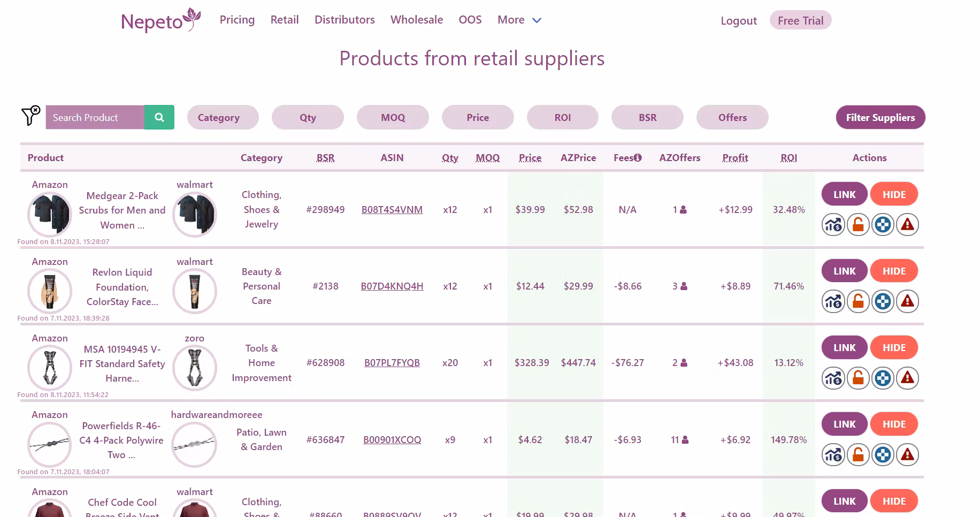980x517 pixels.
Task: Sort by the ROI column header
Action: (x=788, y=158)
